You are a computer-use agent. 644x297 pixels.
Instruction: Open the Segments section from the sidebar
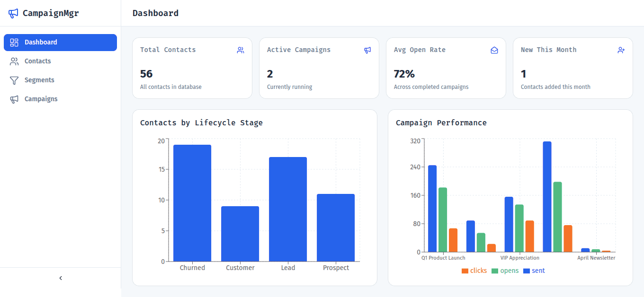[x=39, y=80]
